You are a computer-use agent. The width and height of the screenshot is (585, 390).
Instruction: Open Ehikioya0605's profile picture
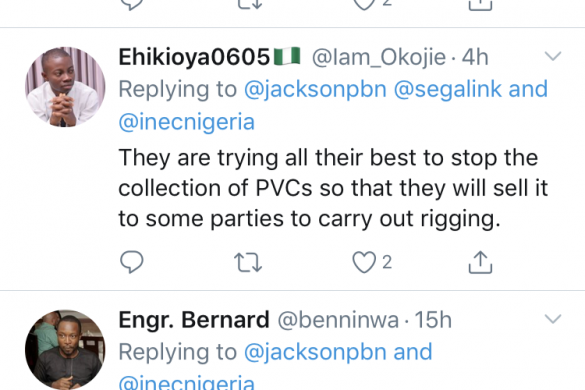tap(65, 87)
